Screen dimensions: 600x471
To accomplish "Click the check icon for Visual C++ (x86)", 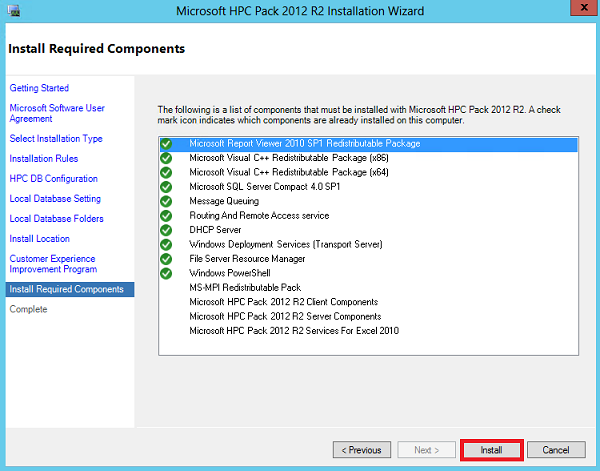I will click(166, 158).
